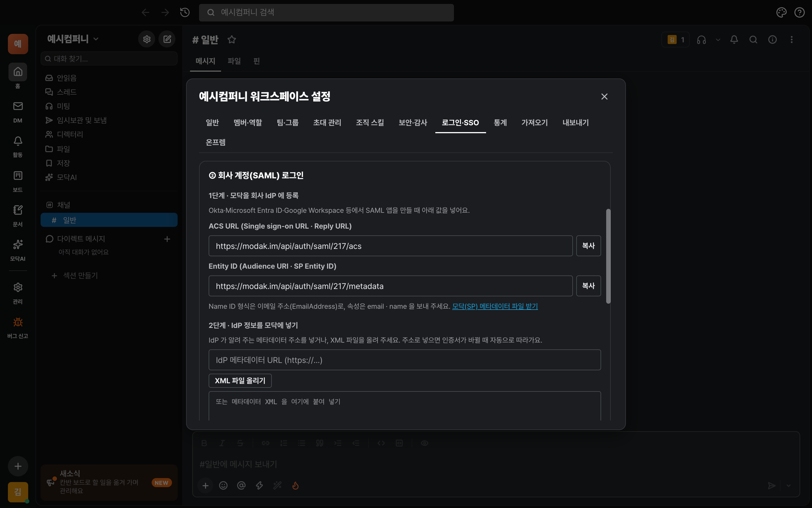Open the 문서 icon in left rail
This screenshot has width=812, height=508.
pyautogui.click(x=18, y=216)
